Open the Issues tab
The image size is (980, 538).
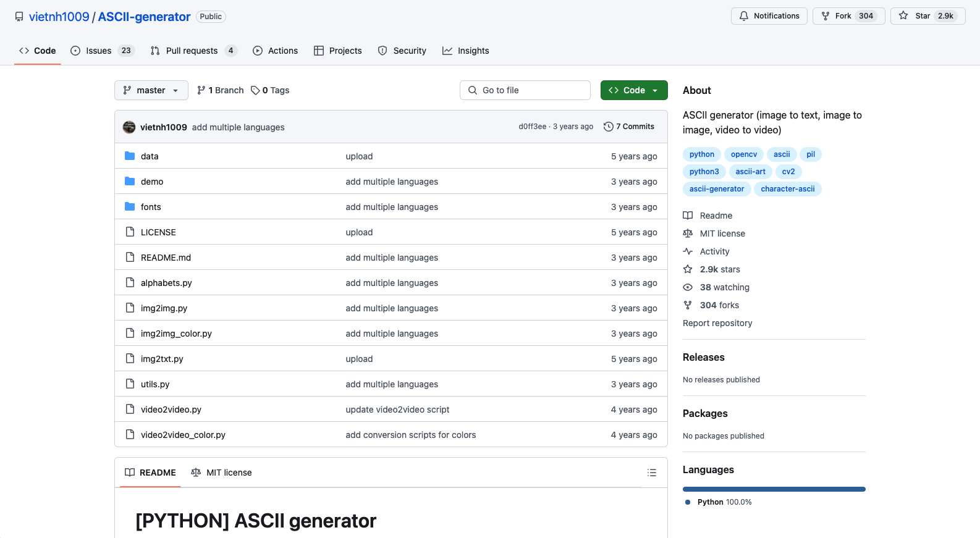tap(103, 51)
